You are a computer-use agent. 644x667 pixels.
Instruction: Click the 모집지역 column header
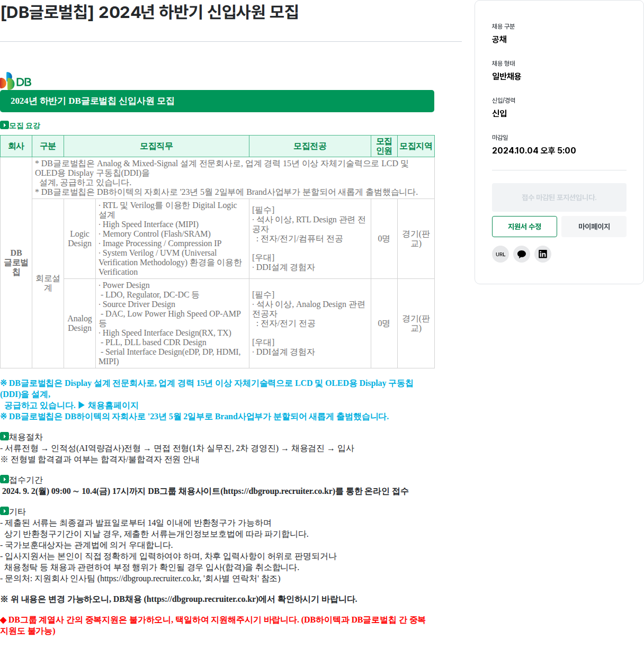coord(416,146)
